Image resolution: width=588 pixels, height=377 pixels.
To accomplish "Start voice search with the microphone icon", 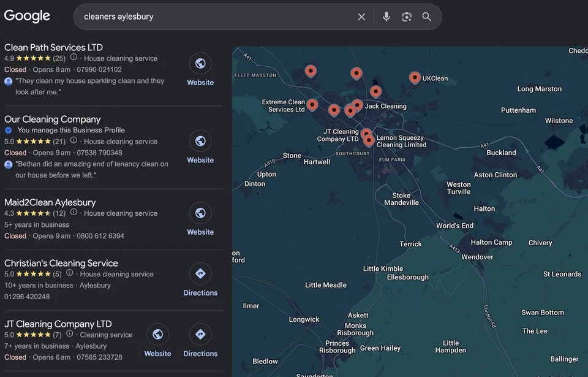I will (386, 17).
